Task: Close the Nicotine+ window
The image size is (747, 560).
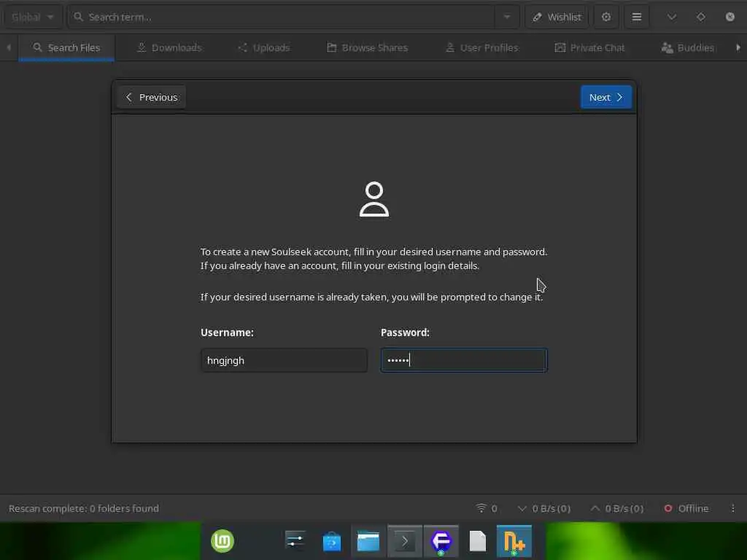Action: coord(729,17)
